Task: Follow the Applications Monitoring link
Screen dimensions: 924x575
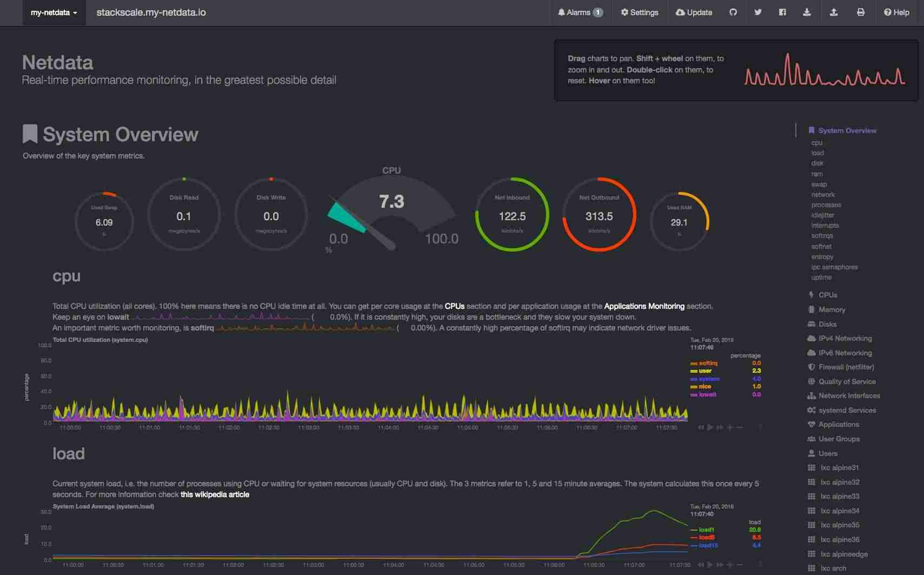Action: click(644, 306)
